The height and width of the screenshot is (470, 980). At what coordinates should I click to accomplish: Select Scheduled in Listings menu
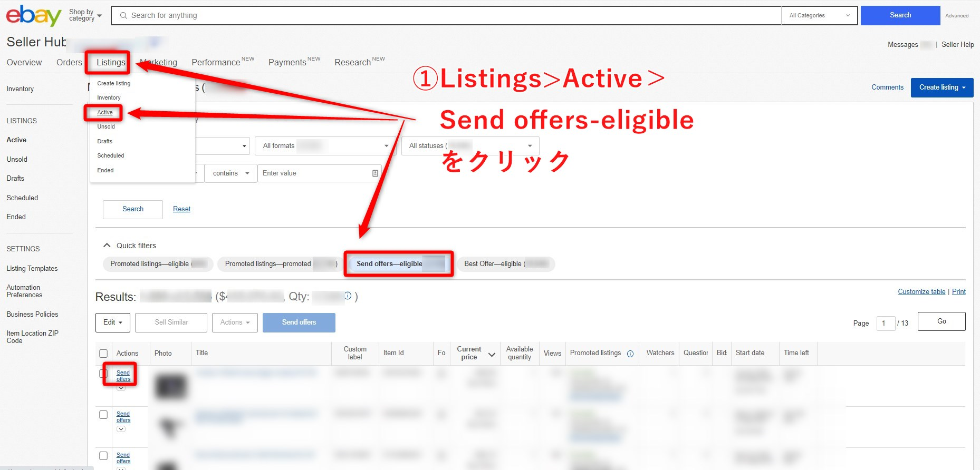(x=110, y=155)
